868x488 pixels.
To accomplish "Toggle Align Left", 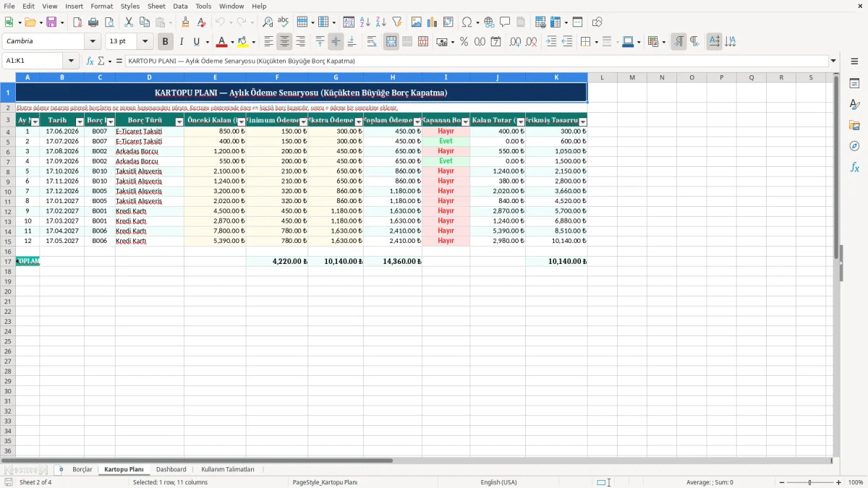I will 269,42.
